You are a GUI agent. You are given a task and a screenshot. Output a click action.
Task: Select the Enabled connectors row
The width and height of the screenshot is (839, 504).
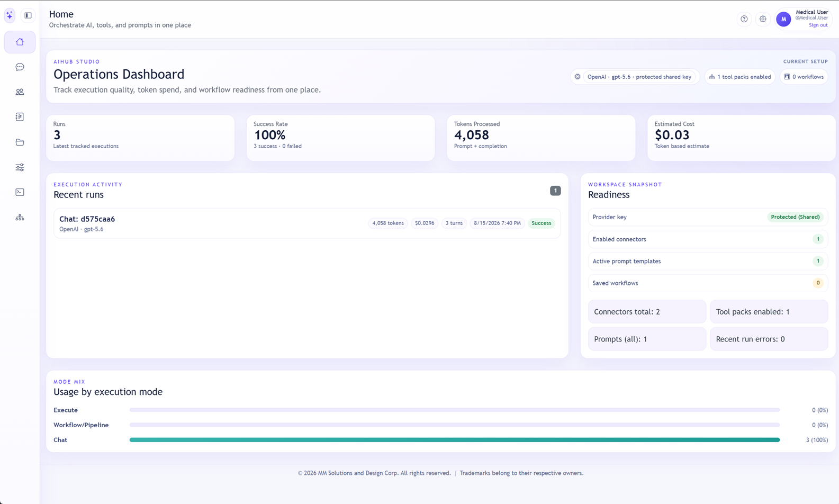pyautogui.click(x=708, y=239)
